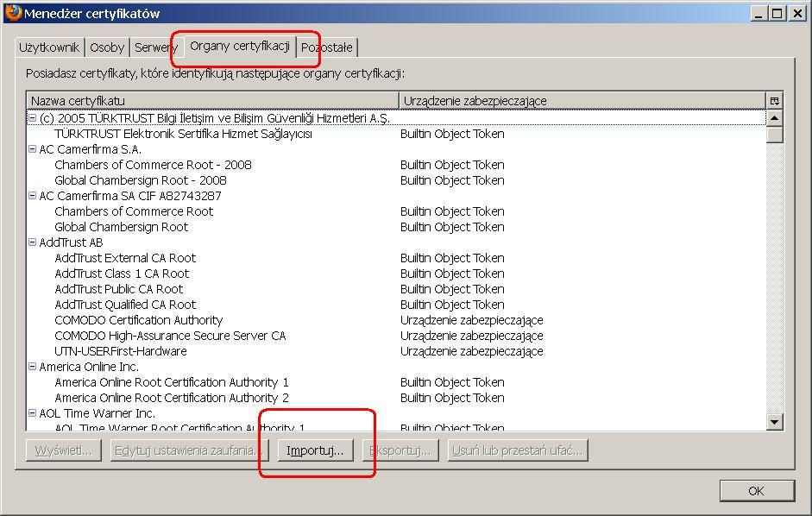Screen dimensions: 812x516
Task: Collapse the AOL Time Warner Inc. group
Action: click(x=33, y=413)
